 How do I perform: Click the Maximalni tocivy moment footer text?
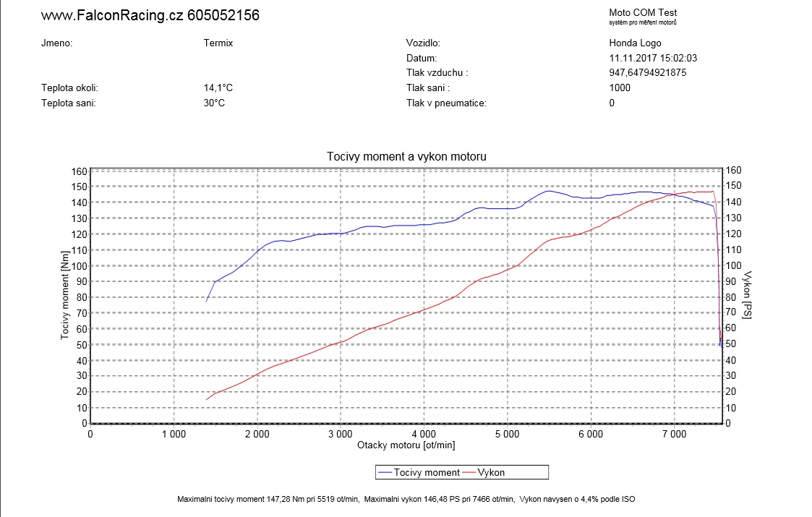click(x=406, y=500)
